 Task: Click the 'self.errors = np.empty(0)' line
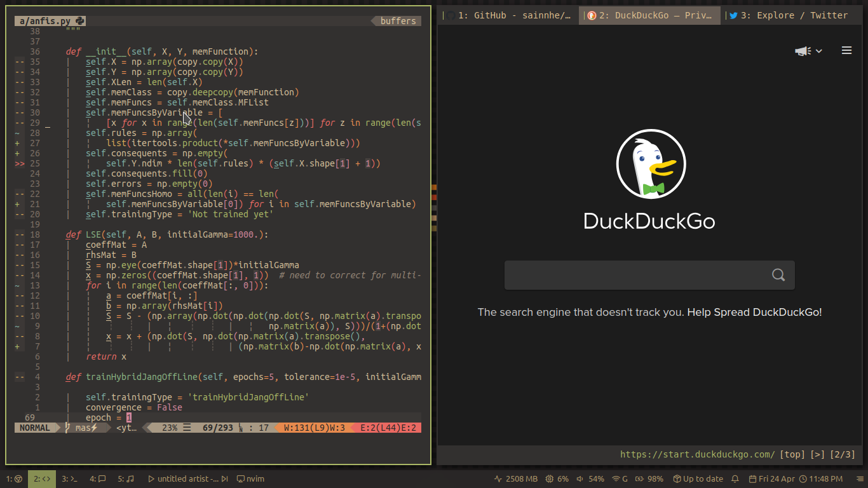pyautogui.click(x=149, y=184)
